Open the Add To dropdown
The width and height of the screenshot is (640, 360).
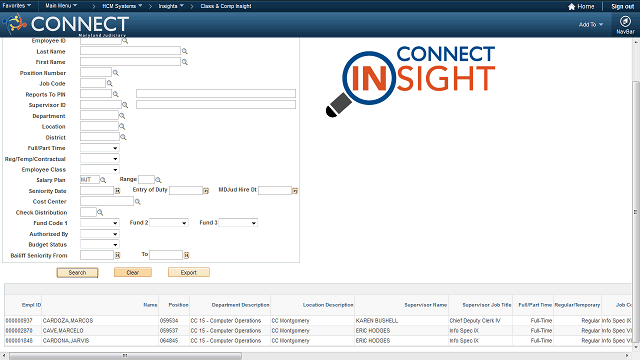(591, 24)
